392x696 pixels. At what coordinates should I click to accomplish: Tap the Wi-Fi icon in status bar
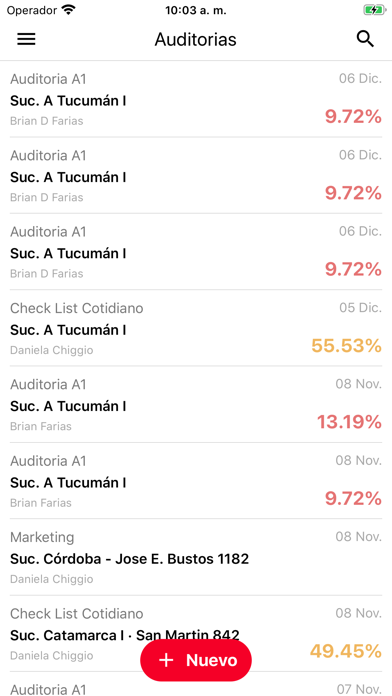(68, 10)
